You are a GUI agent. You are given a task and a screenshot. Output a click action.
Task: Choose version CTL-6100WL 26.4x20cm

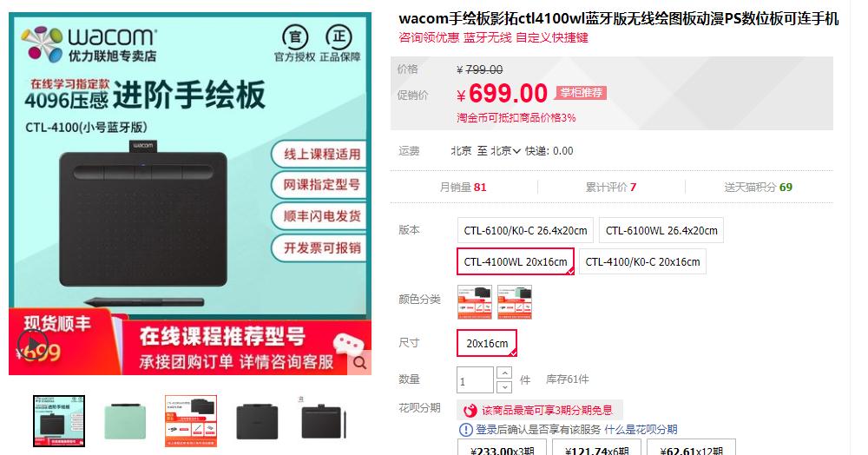pos(661,230)
